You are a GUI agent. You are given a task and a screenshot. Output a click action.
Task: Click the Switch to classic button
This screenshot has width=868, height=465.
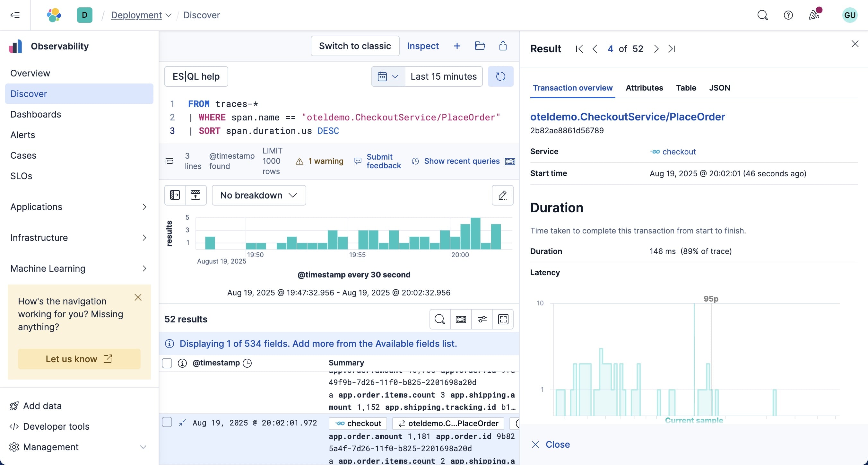(x=355, y=46)
